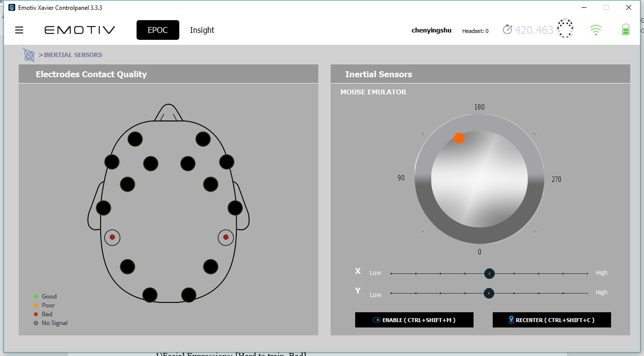
Task: Click the bottom-right occipital electrode
Action: point(189,295)
